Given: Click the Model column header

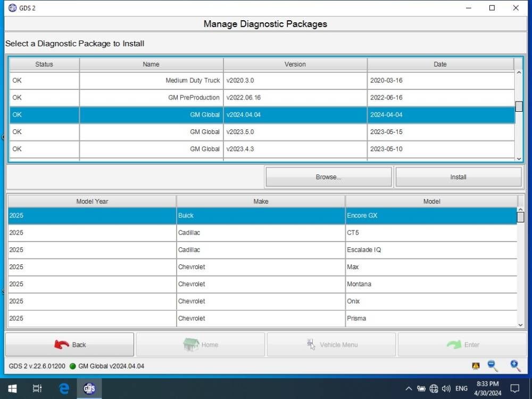Looking at the screenshot, I should click(431, 201).
